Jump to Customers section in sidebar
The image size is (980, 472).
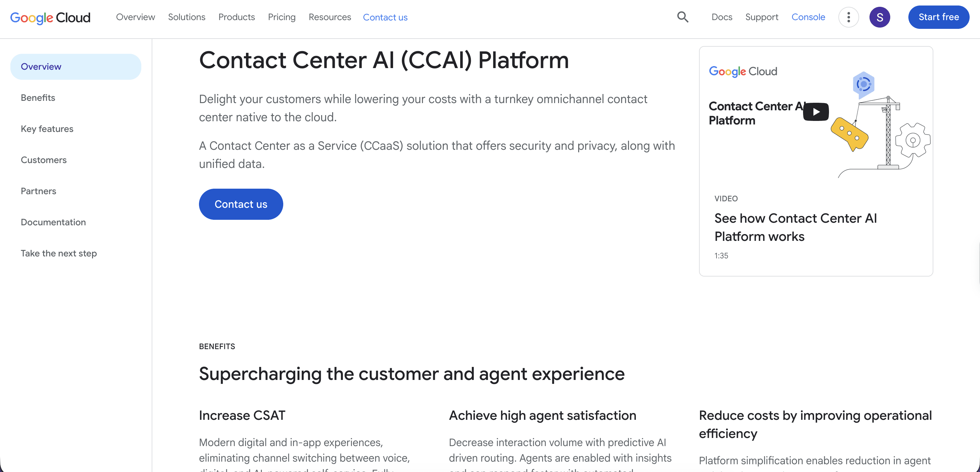(43, 160)
